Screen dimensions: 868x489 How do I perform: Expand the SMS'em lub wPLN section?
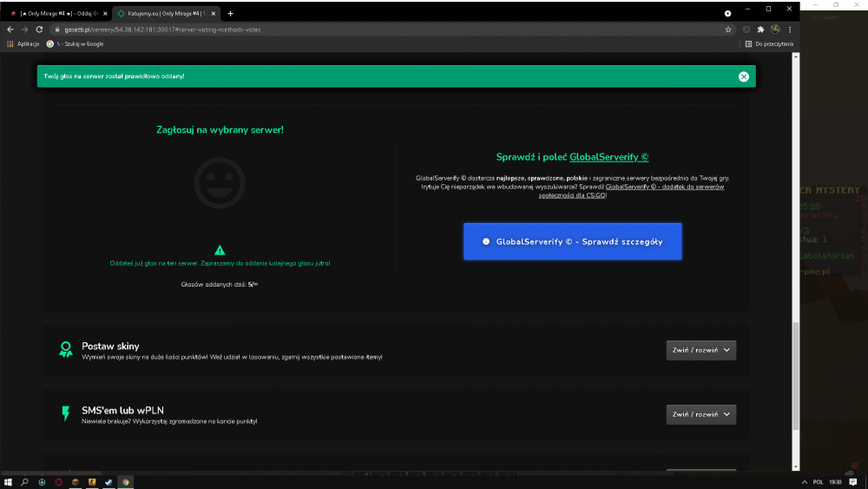click(700, 414)
